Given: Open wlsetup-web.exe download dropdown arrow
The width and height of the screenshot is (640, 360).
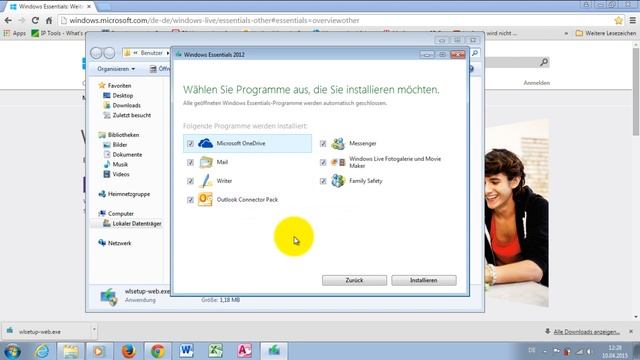Looking at the screenshot, I should pos(94,329).
